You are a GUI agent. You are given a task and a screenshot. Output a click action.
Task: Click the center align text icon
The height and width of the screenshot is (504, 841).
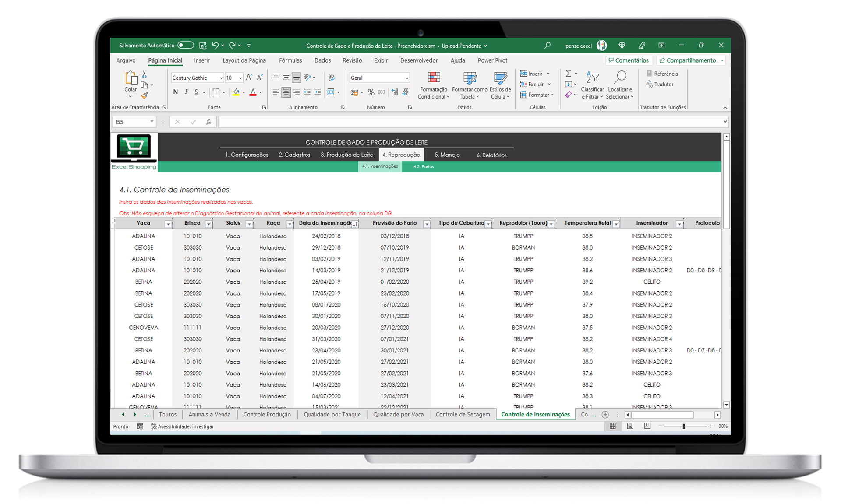286,92
